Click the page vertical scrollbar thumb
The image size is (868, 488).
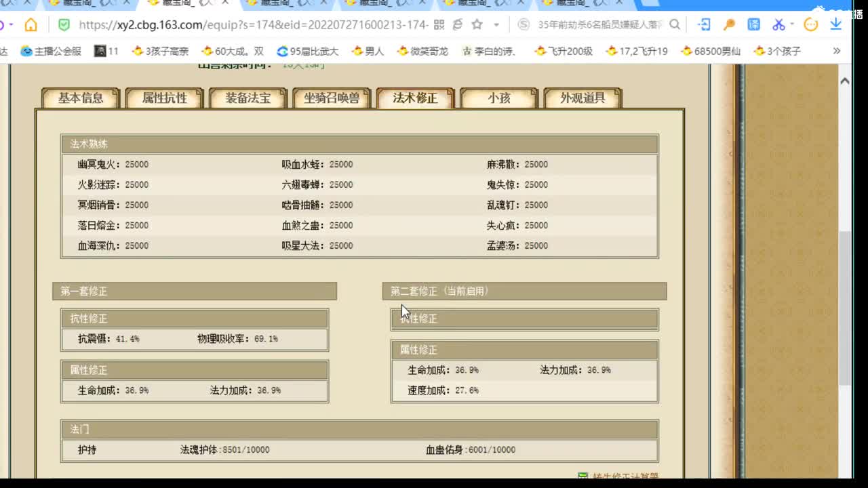pyautogui.click(x=845, y=308)
